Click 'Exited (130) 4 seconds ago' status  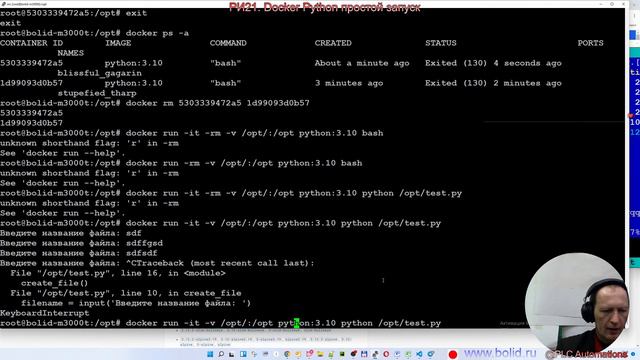coord(493,63)
